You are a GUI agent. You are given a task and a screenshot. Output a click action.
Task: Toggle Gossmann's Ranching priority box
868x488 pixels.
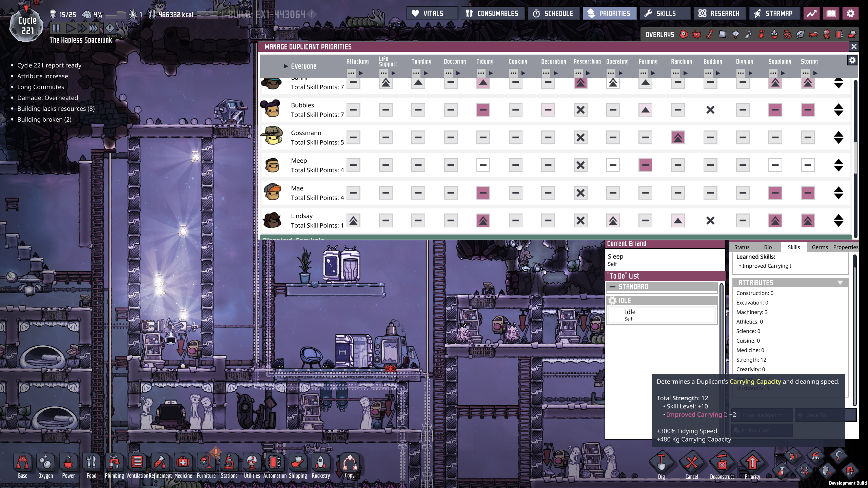(677, 138)
